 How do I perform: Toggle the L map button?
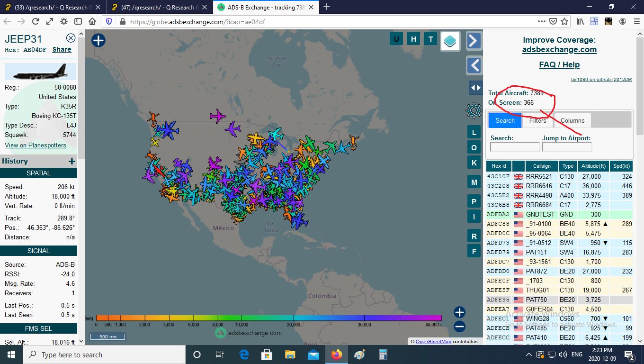pyautogui.click(x=474, y=132)
